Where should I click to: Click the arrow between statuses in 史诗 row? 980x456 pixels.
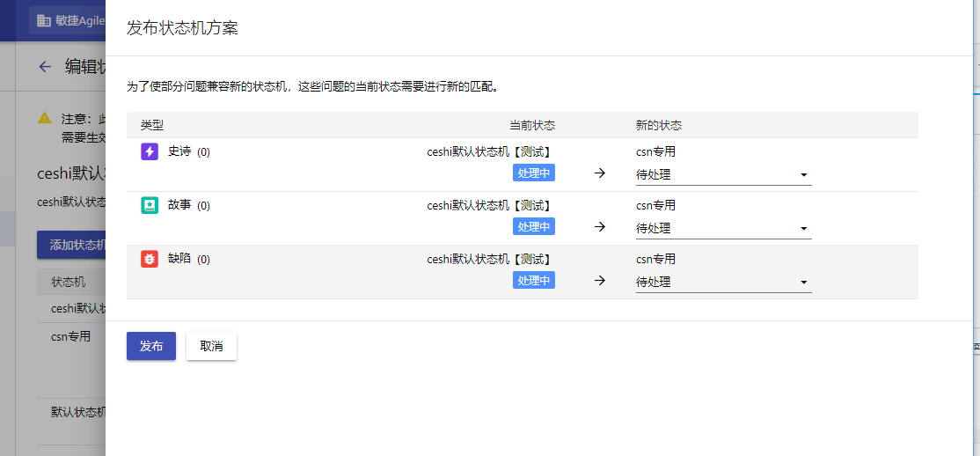coord(600,173)
